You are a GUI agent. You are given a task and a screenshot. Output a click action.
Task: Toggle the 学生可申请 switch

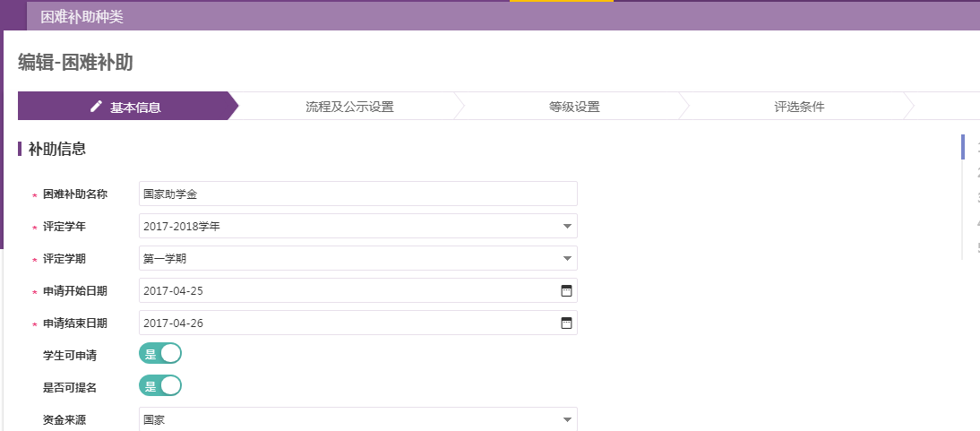coord(160,353)
